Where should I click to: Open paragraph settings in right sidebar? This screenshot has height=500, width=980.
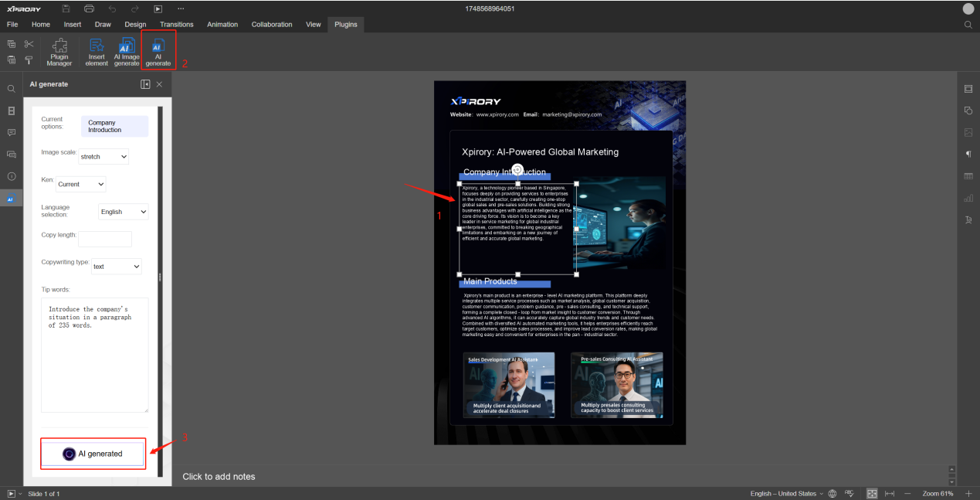(x=968, y=155)
